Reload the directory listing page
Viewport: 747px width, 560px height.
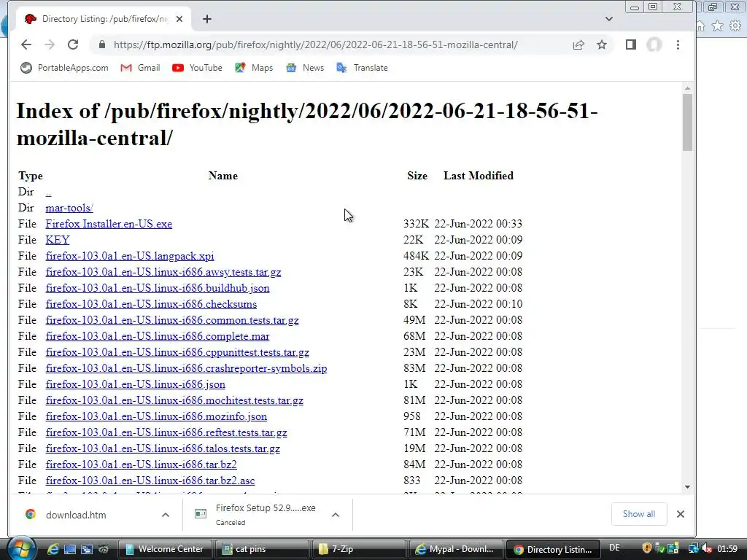[73, 44]
